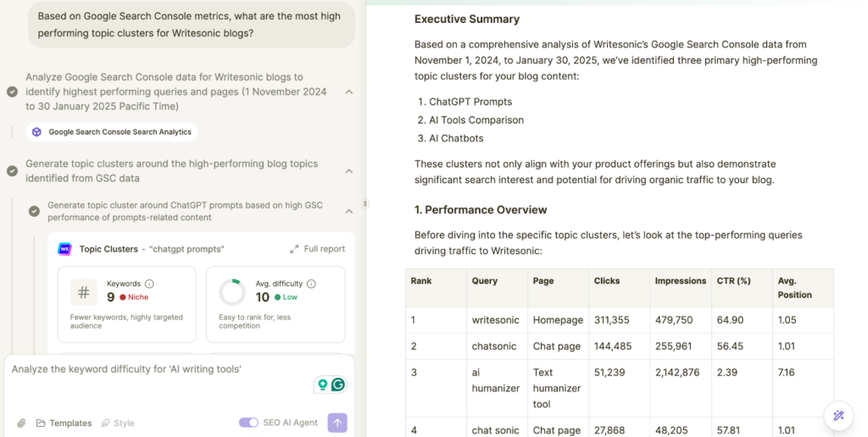The image size is (868, 437).
Task: Open the Templates folder button
Action: (x=64, y=423)
